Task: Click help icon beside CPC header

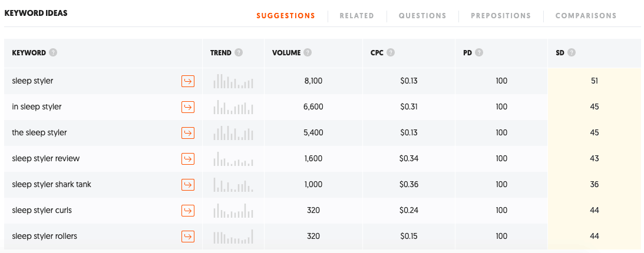Action: pyautogui.click(x=391, y=52)
